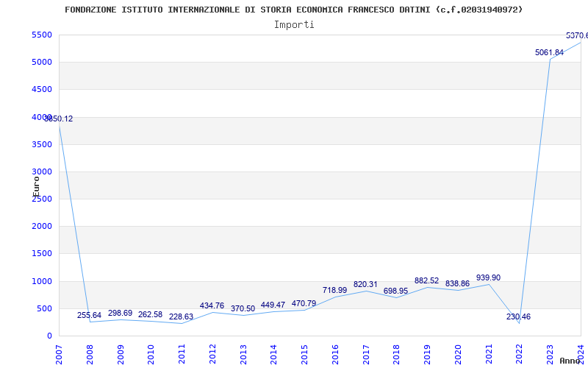Select the 838.86 data label
The height and width of the screenshot is (368, 588).
coord(457,284)
